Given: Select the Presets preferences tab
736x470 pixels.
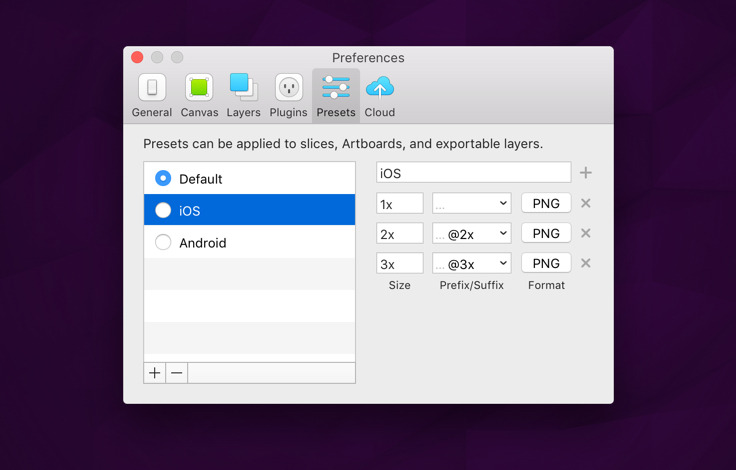Looking at the screenshot, I should point(336,96).
